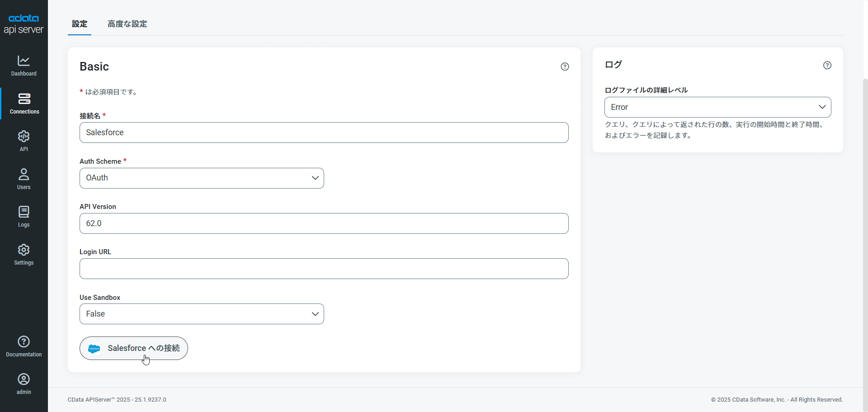Image resolution: width=868 pixels, height=412 pixels.
Task: Open the Logs sidebar icon
Action: (24, 212)
